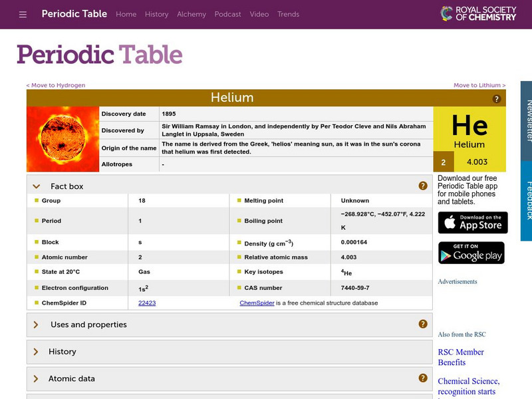532x399 pixels.
Task: Click the Move to Hydrogen link
Action: (x=56, y=85)
